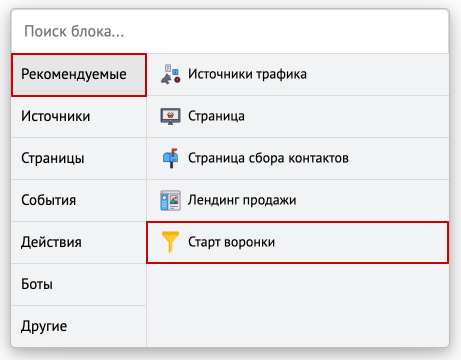This screenshot has height=360, width=461.
Task: Choose the Старт воронки text label
Action: click(x=231, y=242)
